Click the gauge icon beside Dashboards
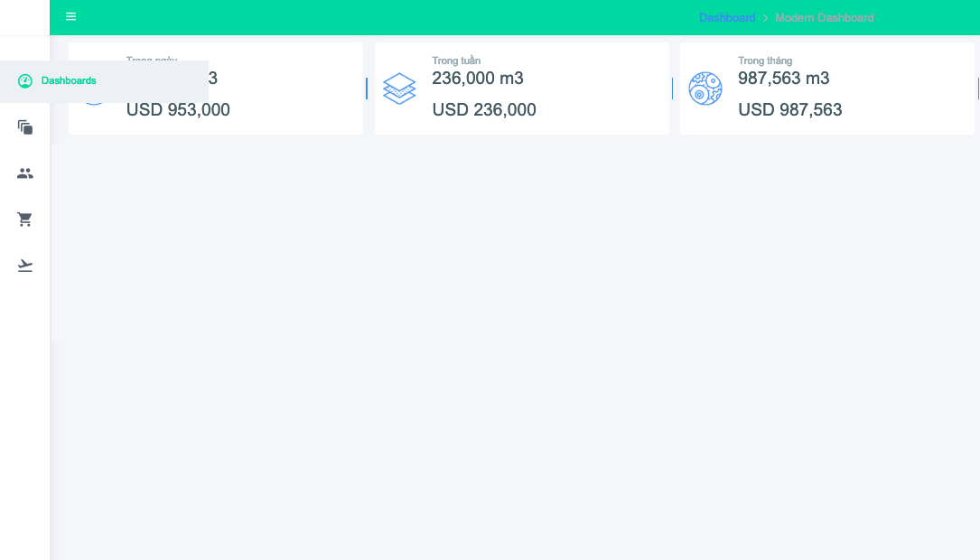980x560 pixels. click(25, 80)
